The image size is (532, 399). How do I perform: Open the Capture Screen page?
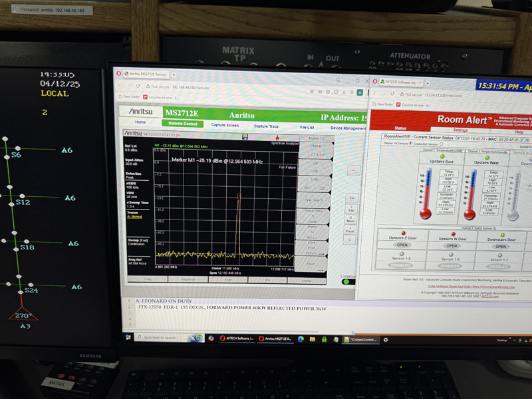(x=225, y=125)
